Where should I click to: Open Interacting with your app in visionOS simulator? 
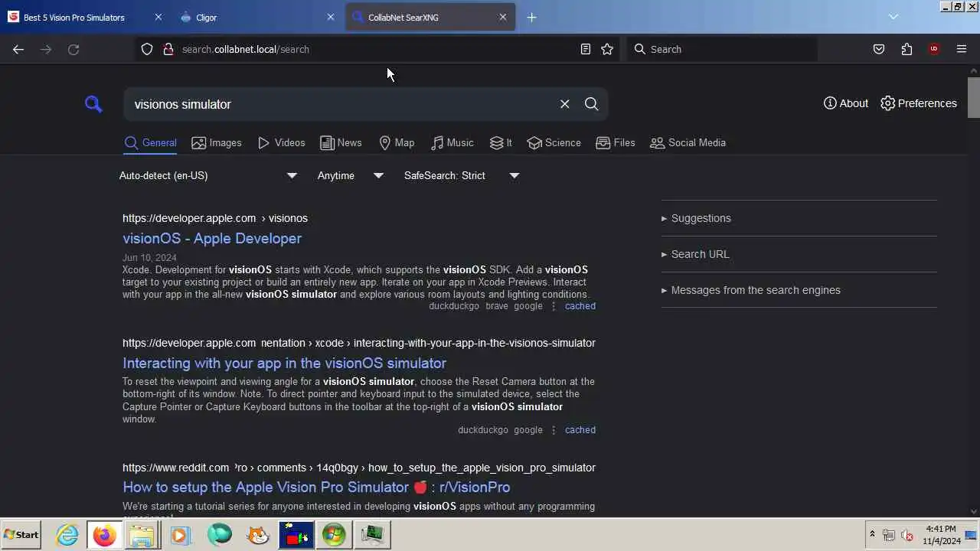(x=284, y=363)
